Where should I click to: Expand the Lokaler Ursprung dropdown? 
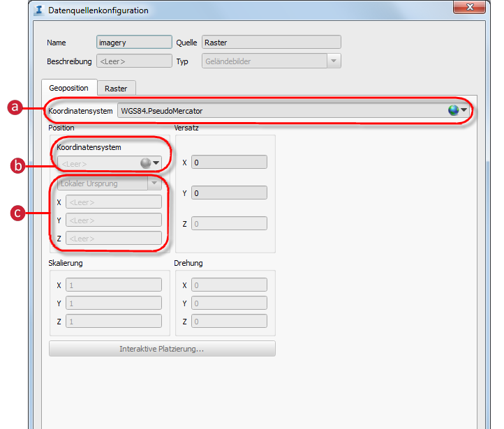154,183
